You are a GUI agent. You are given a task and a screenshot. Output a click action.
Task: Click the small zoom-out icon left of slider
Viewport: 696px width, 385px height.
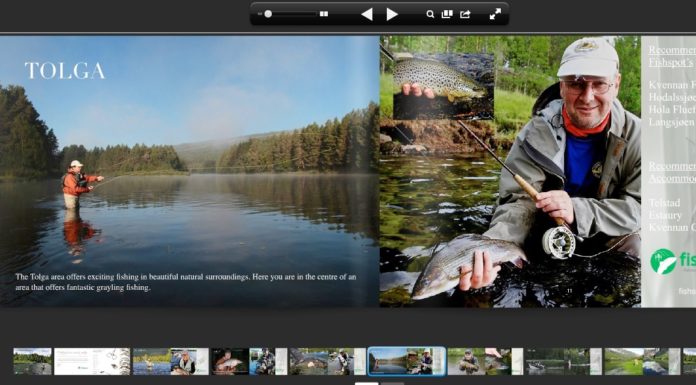(260, 14)
